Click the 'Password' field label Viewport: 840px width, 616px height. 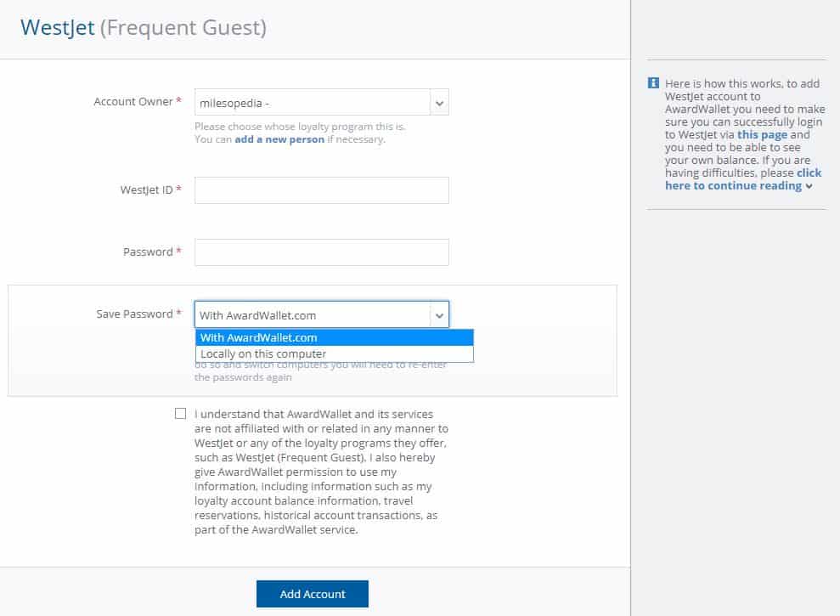click(148, 252)
